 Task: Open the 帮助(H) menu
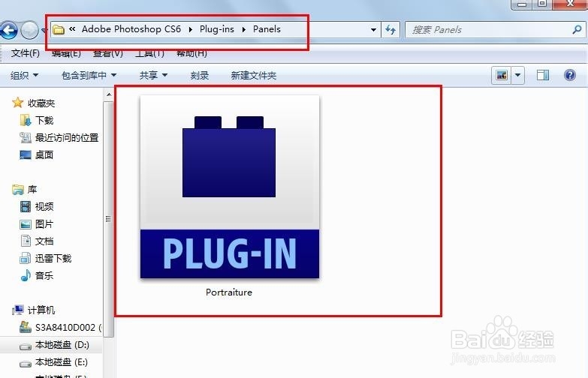point(191,53)
